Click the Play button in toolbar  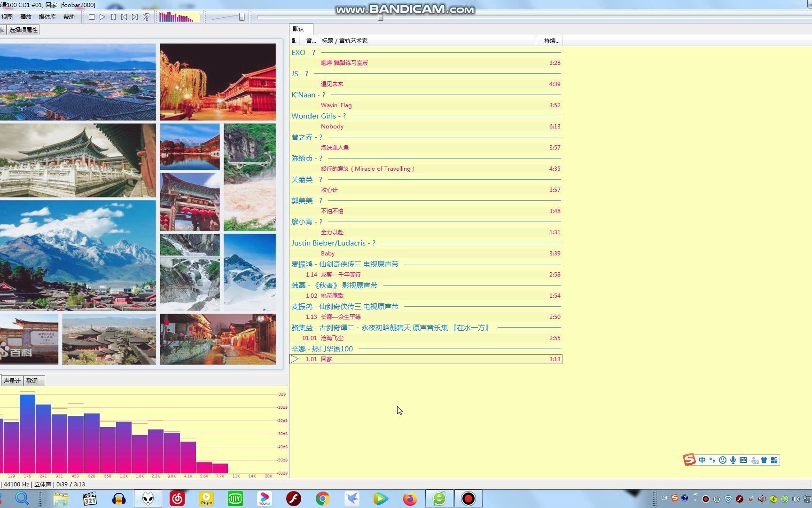[102, 17]
